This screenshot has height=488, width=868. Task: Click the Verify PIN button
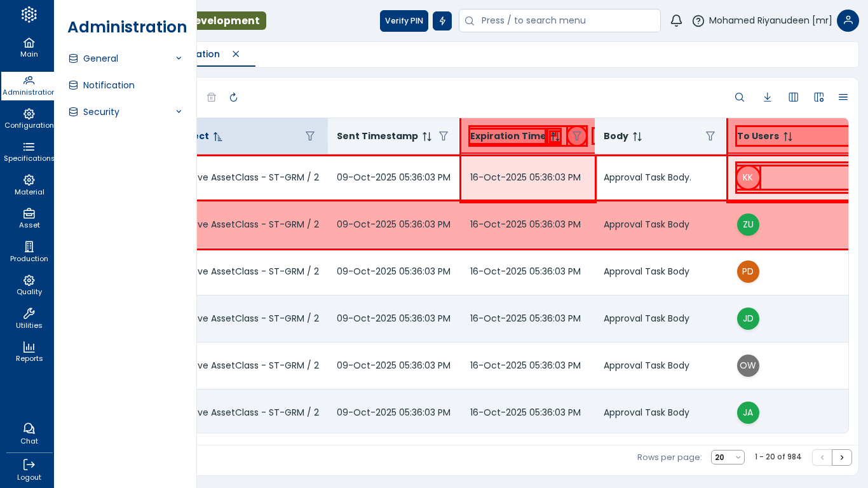(x=403, y=21)
